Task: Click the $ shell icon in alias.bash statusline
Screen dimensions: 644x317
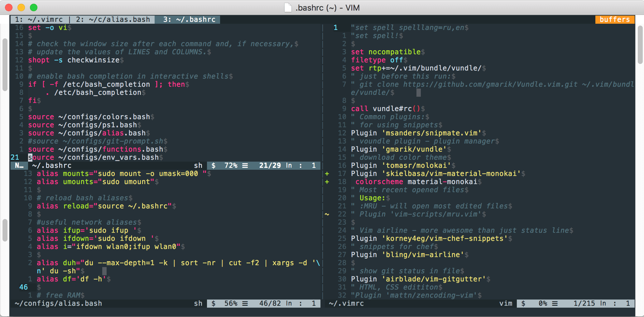Action: point(214,303)
